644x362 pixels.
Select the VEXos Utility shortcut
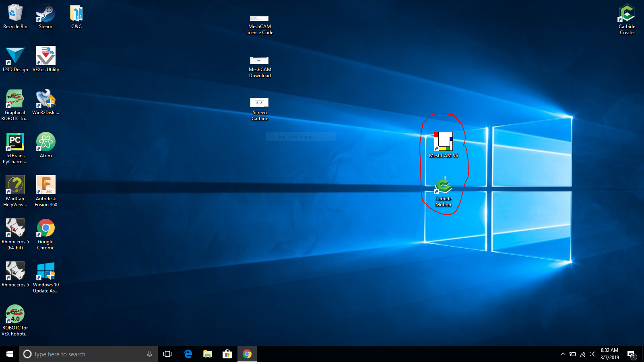point(46,60)
